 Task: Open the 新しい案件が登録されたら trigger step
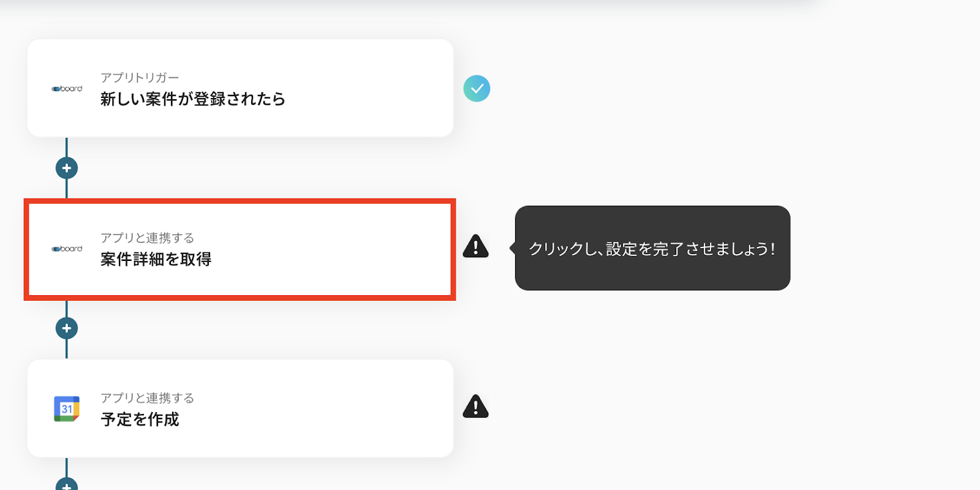pos(240,88)
